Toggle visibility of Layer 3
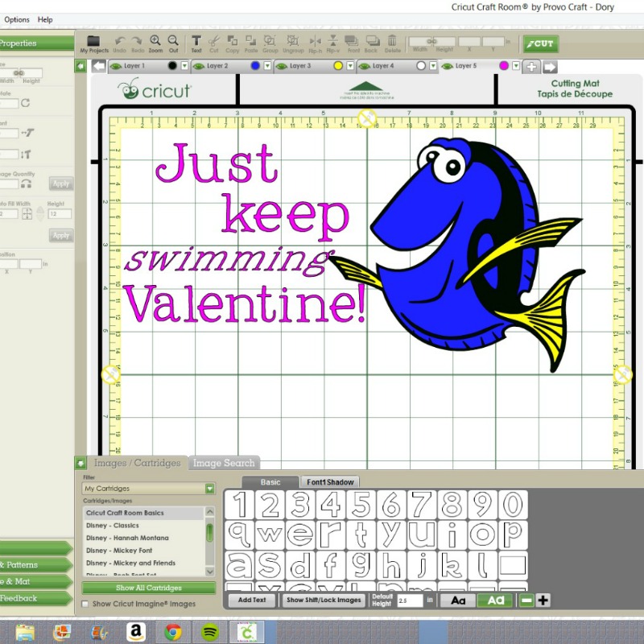This screenshot has height=644, width=644. click(281, 66)
